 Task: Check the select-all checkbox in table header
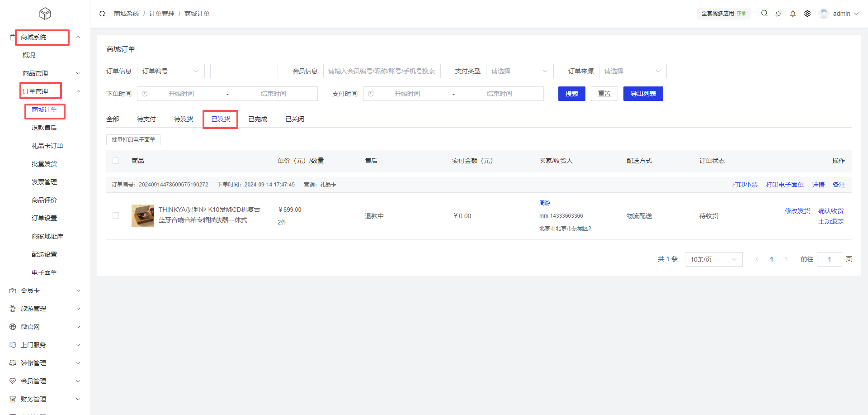point(116,161)
